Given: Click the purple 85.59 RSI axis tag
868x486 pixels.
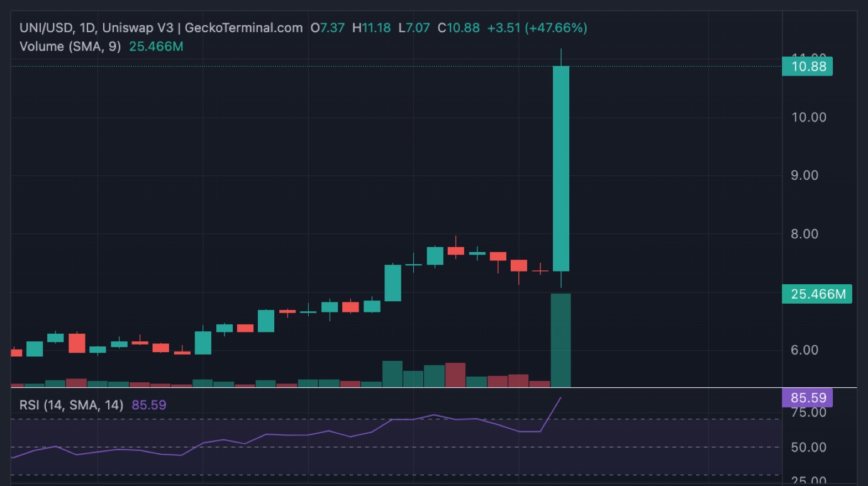Looking at the screenshot, I should 807,398.
